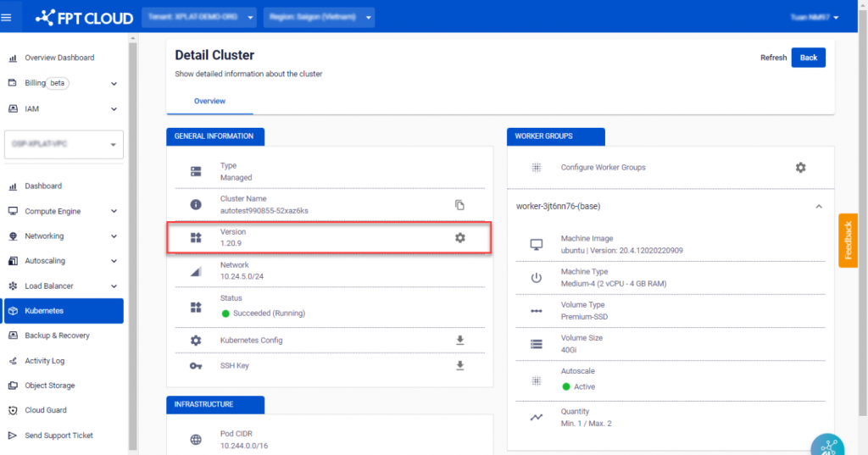Open the orange Feedback tab
The width and height of the screenshot is (868, 455).
pos(848,241)
